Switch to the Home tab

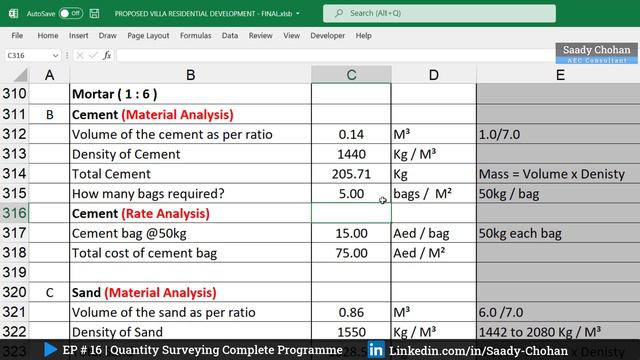[x=48, y=36]
